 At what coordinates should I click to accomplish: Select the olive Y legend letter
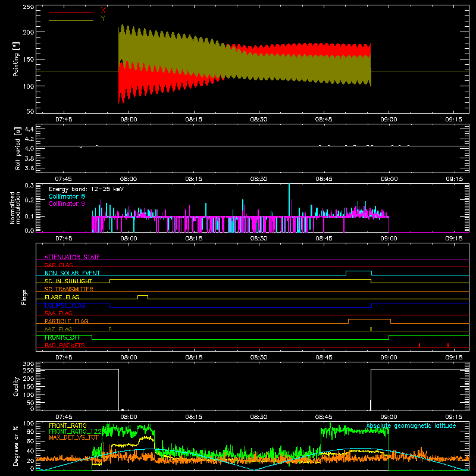click(103, 18)
